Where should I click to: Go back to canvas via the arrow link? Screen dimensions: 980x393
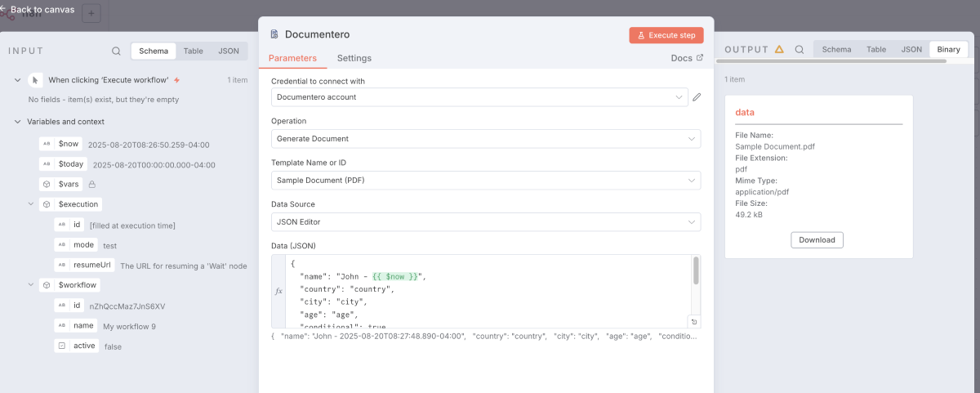click(37, 9)
